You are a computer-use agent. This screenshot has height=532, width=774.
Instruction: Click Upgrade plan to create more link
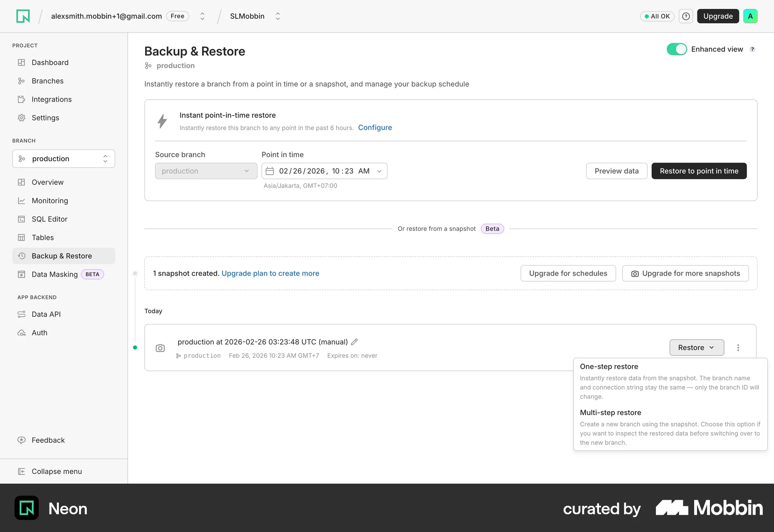(x=270, y=273)
